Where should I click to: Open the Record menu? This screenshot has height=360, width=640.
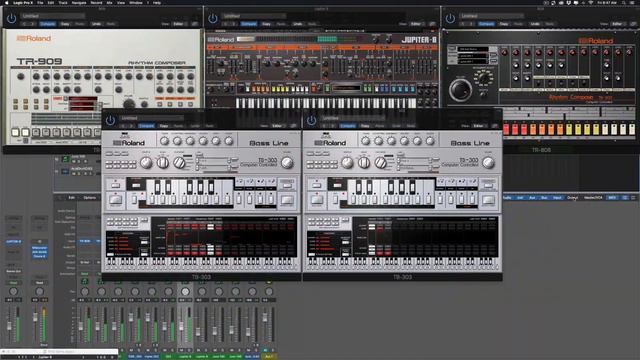pos(96,2)
